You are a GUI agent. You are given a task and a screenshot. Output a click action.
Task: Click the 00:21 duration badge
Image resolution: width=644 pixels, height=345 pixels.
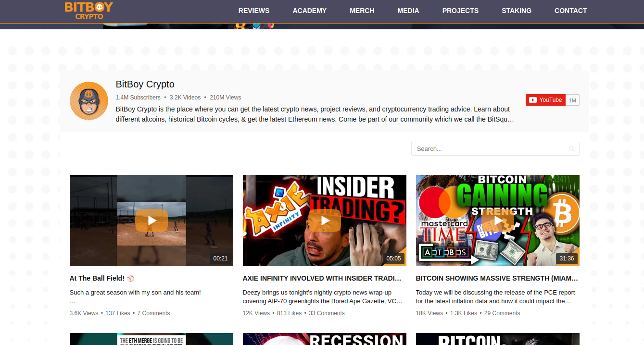pyautogui.click(x=220, y=259)
